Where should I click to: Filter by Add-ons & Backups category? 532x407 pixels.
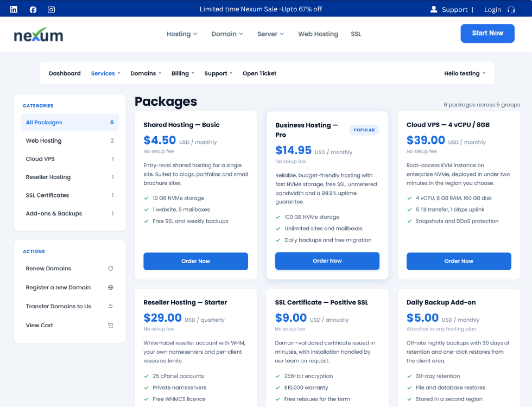point(69,213)
